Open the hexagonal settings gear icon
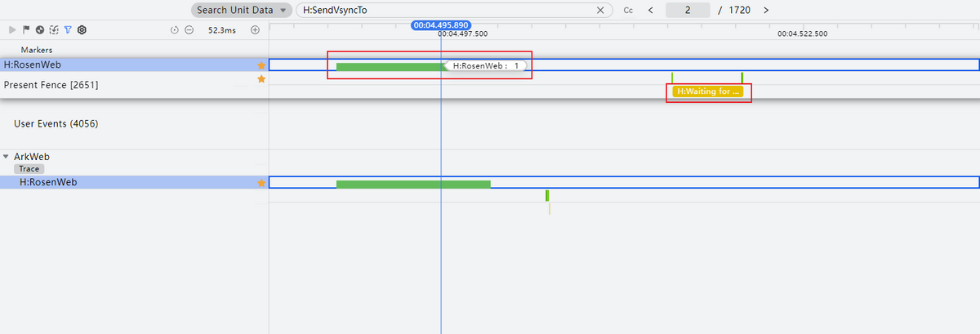This screenshot has height=334, width=980. pos(82,29)
